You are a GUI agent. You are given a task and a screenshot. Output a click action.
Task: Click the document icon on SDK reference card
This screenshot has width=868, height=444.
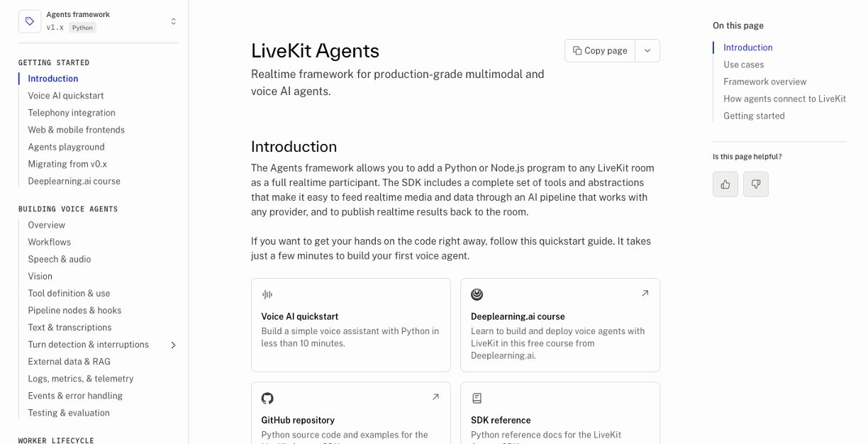click(477, 398)
